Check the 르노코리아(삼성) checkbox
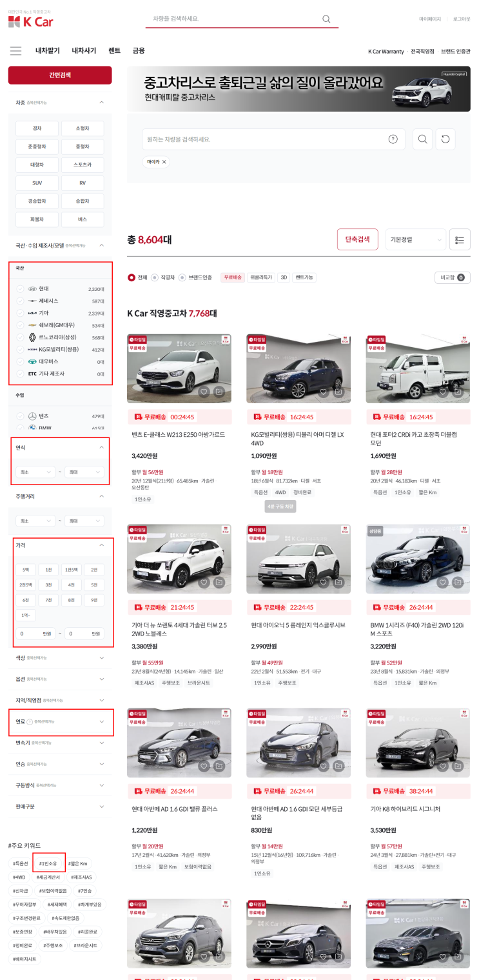 click(20, 337)
